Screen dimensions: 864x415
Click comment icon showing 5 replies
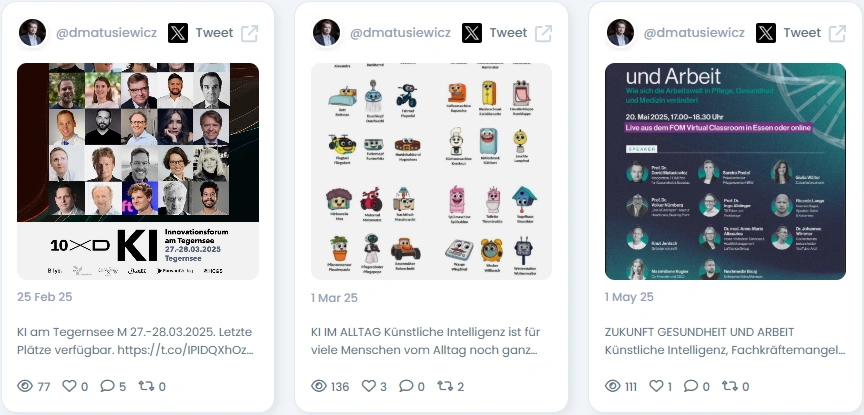click(107, 386)
